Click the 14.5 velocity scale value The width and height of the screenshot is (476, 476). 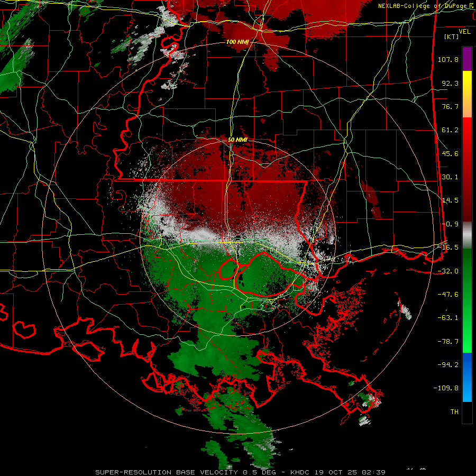pyautogui.click(x=450, y=200)
